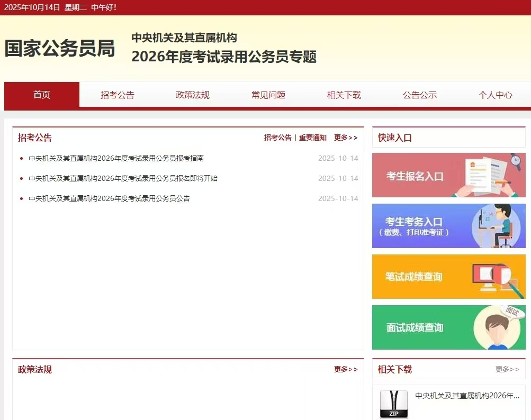This screenshot has width=531, height=420.
Task: Expand 更多>> in the 相关下载 panel
Action: 507,369
